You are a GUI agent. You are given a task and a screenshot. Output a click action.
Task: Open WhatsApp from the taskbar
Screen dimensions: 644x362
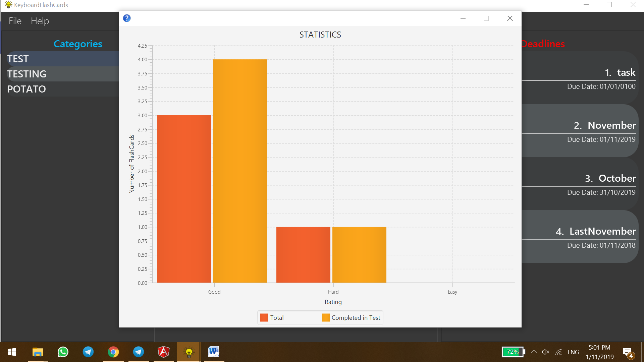63,352
